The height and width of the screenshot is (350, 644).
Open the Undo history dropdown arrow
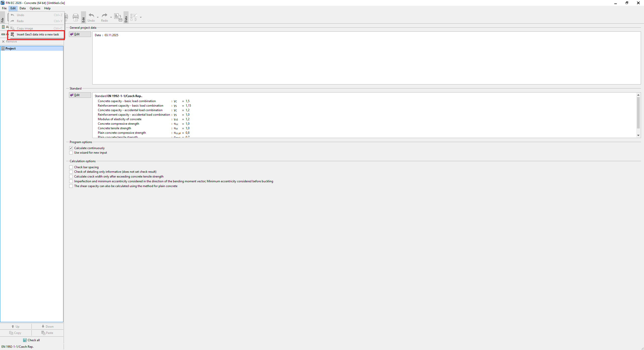[x=98, y=17]
